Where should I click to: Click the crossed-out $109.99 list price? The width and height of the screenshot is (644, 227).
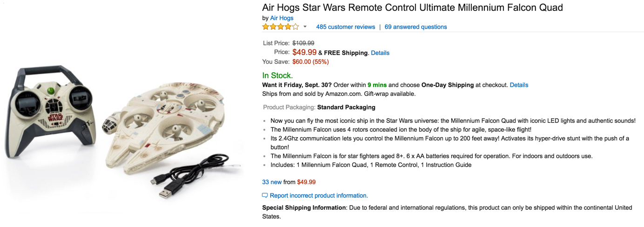(303, 43)
